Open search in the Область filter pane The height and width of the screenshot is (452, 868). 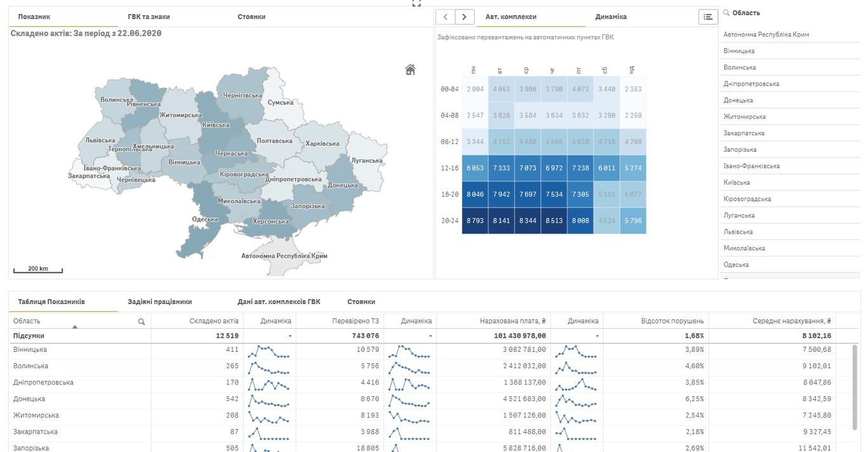[x=726, y=13]
